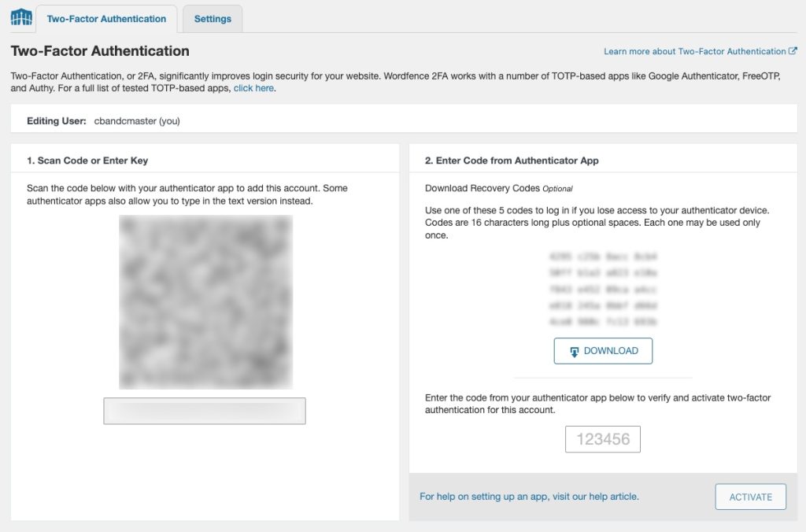Focus the 123456 authenticator code field
This screenshot has width=806, height=532.
click(x=602, y=439)
